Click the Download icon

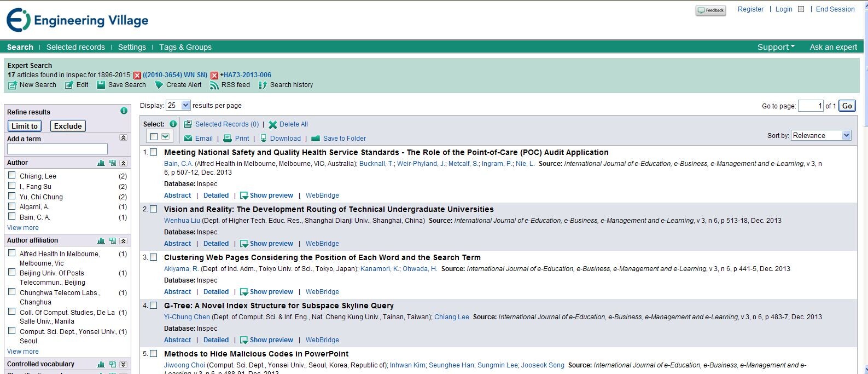(264, 139)
